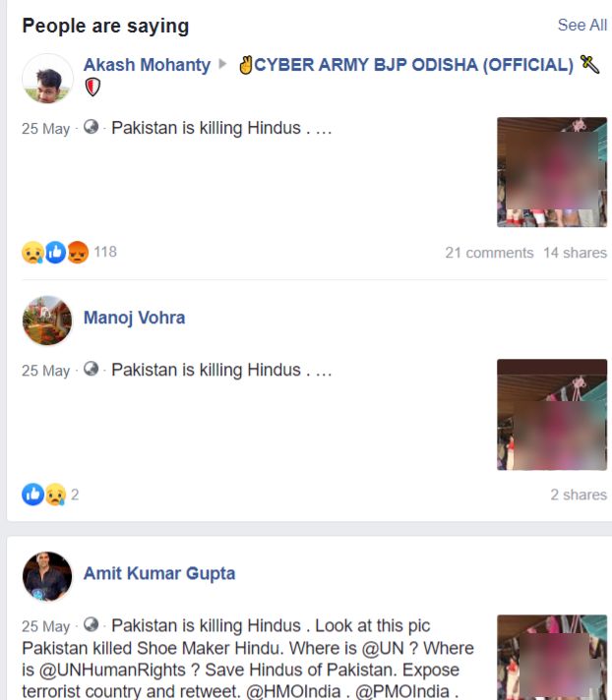Click the globe privacy icon on Manoj Vohra's post

coord(92,369)
